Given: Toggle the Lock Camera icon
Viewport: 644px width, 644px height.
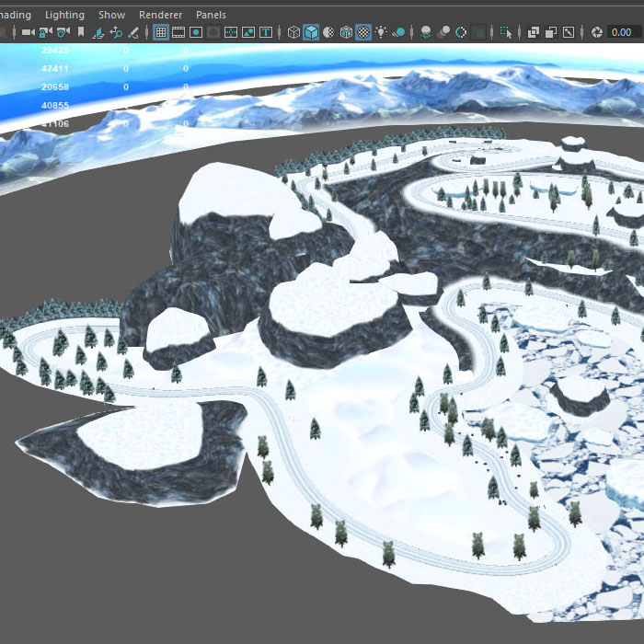Looking at the screenshot, I should pos(45,32).
